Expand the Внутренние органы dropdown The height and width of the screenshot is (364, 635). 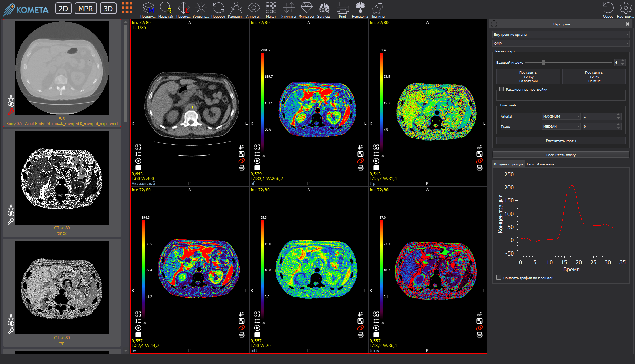pos(561,34)
